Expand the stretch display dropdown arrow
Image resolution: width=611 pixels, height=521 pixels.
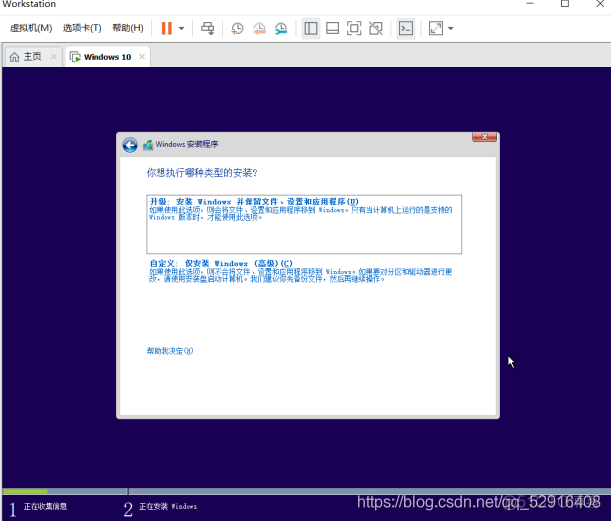(x=451, y=28)
